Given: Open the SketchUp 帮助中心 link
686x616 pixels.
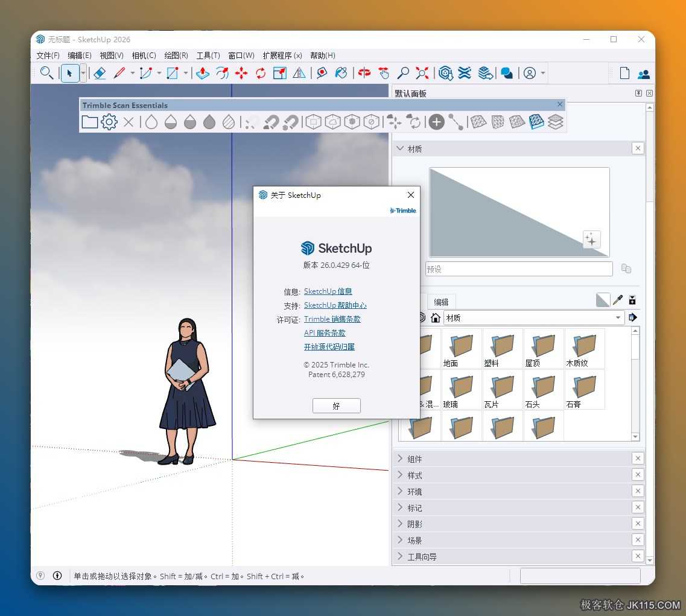Looking at the screenshot, I should (x=335, y=305).
